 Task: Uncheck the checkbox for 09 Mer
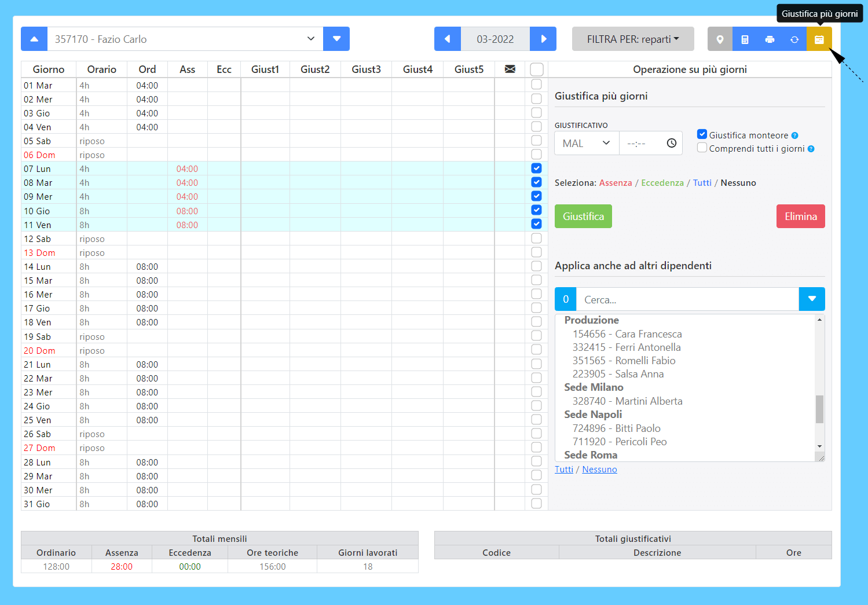coord(536,196)
